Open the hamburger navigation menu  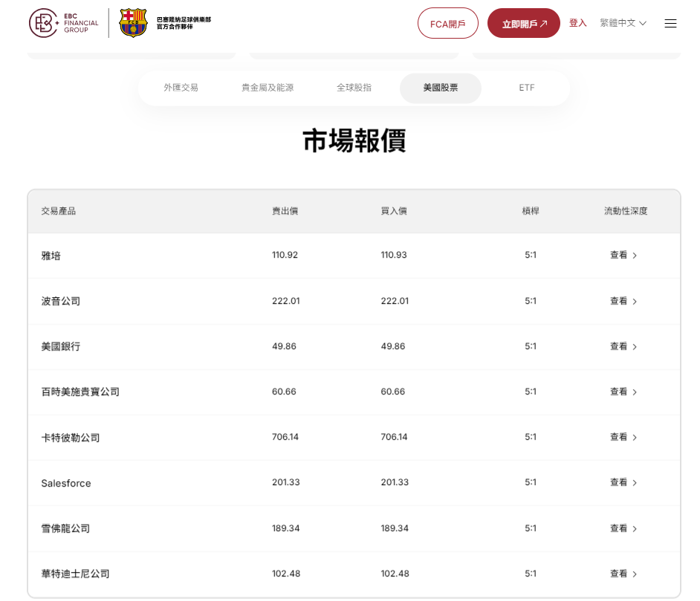(x=671, y=23)
